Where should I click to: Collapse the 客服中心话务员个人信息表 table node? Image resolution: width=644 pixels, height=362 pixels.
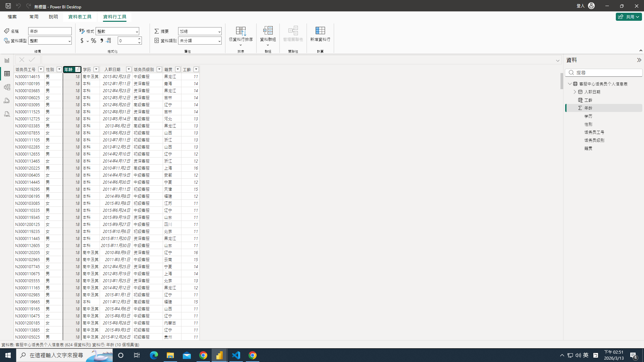pos(570,84)
